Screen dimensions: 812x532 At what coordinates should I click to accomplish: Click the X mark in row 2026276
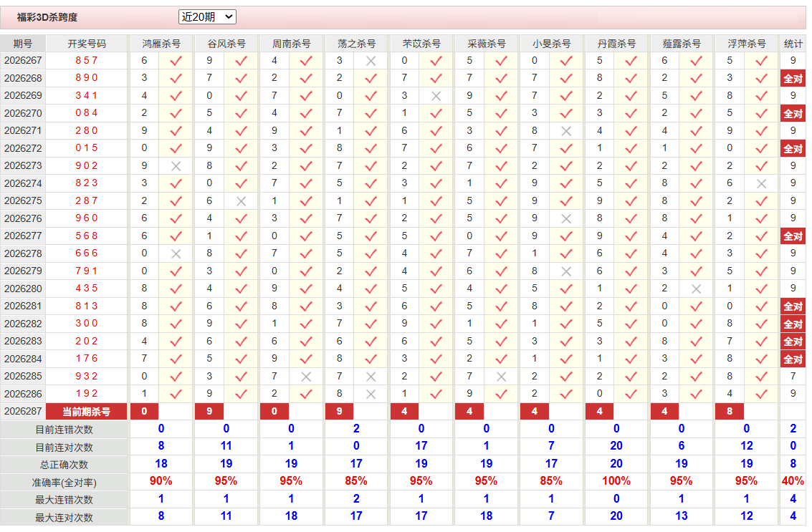coord(566,219)
